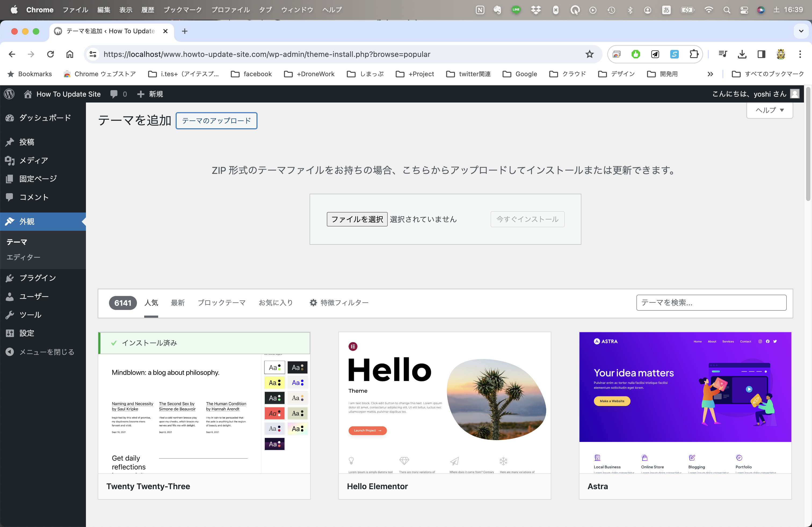Show more bookmarks with double chevron
Viewport: 812px width, 527px height.
[x=710, y=74]
